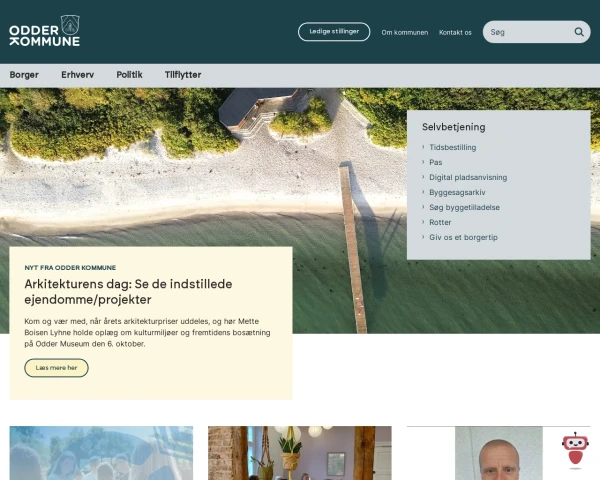Click the chevron beside Tidsbestilling

click(x=423, y=147)
